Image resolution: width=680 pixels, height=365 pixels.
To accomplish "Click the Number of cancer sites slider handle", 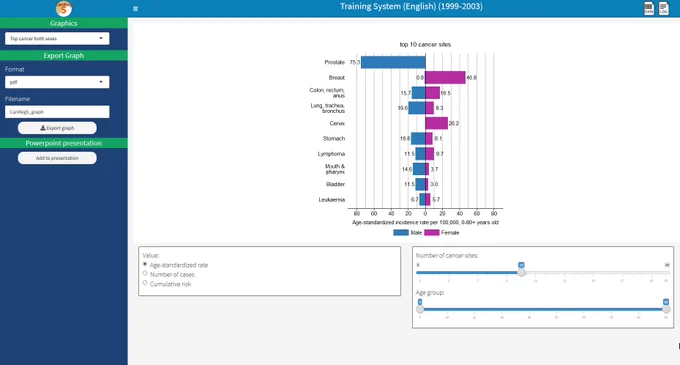I will pos(521,272).
